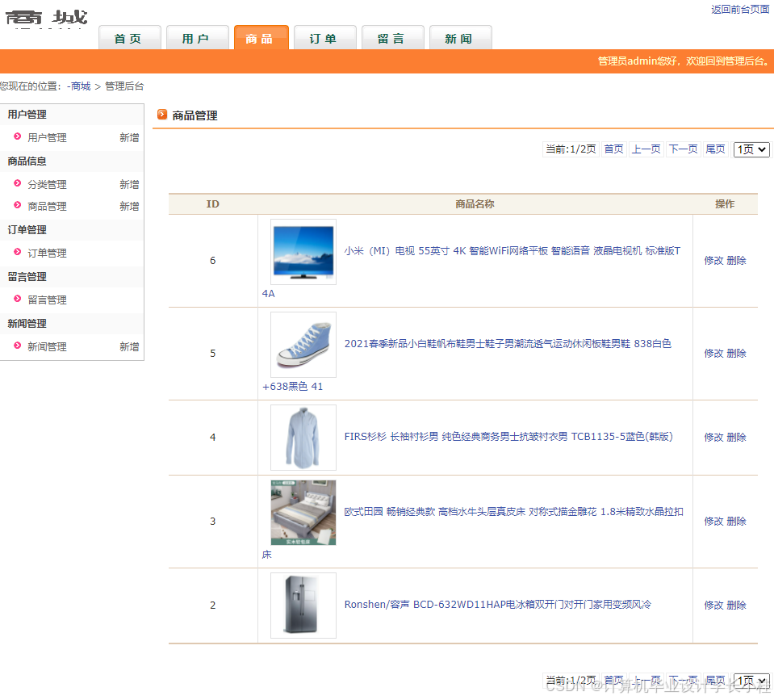Click the blue shirt product thumbnail
Viewport: 774px width, 700px height.
[x=303, y=438]
